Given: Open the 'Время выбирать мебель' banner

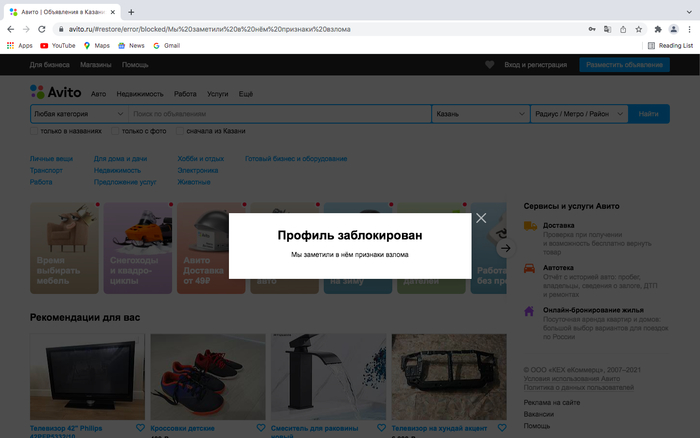Looking at the screenshot, I should click(x=64, y=248).
